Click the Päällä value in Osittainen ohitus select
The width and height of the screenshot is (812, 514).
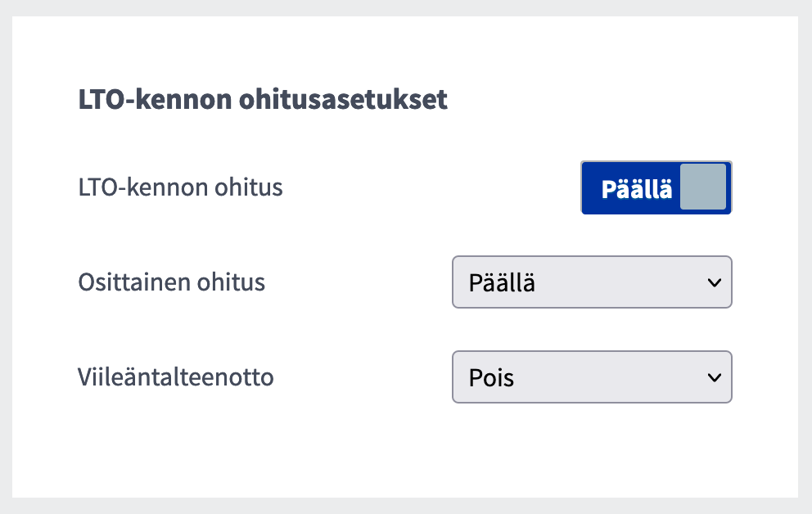[502, 282]
